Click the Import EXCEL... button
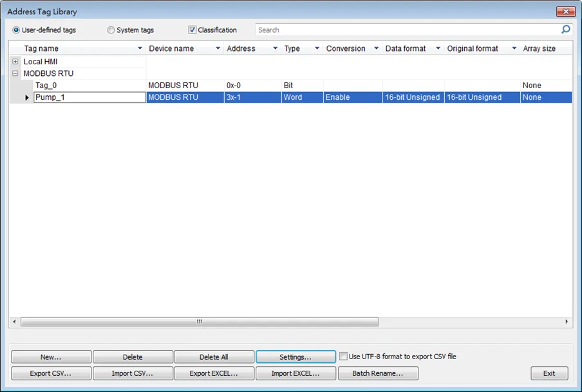The image size is (582, 392). (296, 373)
